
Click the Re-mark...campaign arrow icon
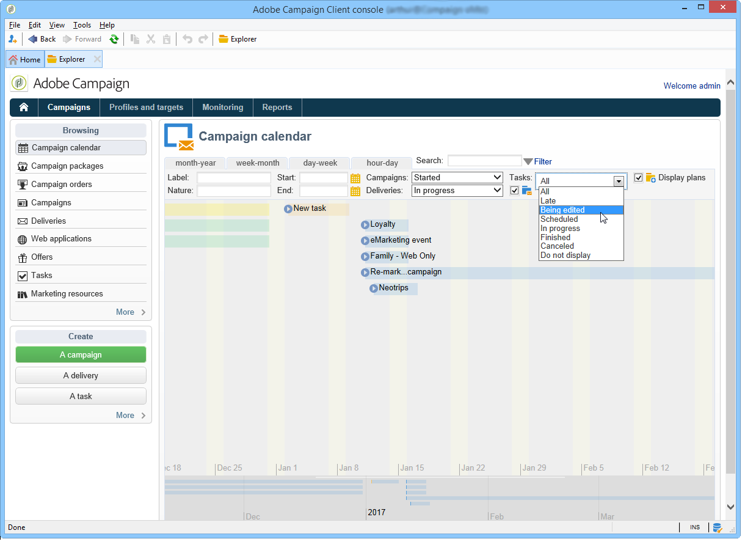click(x=365, y=273)
